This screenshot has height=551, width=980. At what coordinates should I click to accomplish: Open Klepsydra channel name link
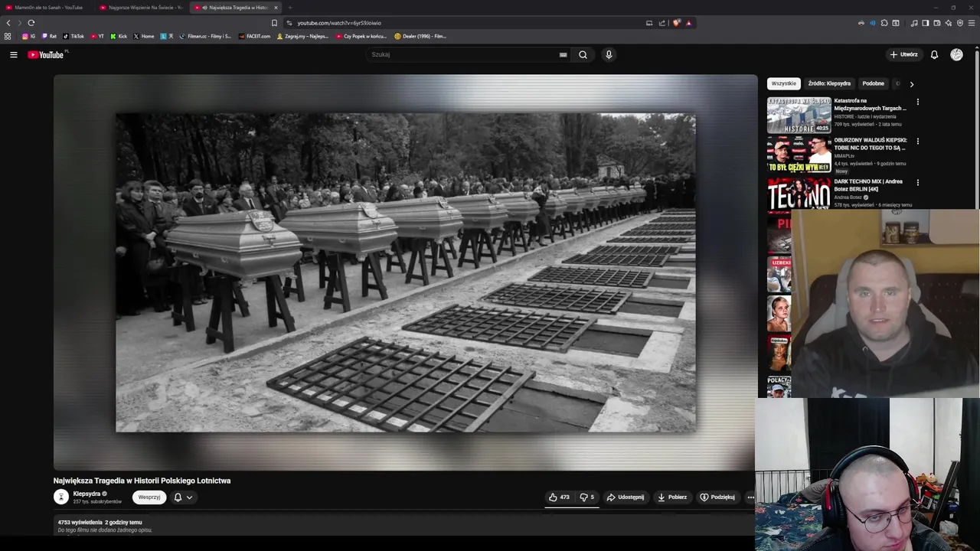[87, 494]
